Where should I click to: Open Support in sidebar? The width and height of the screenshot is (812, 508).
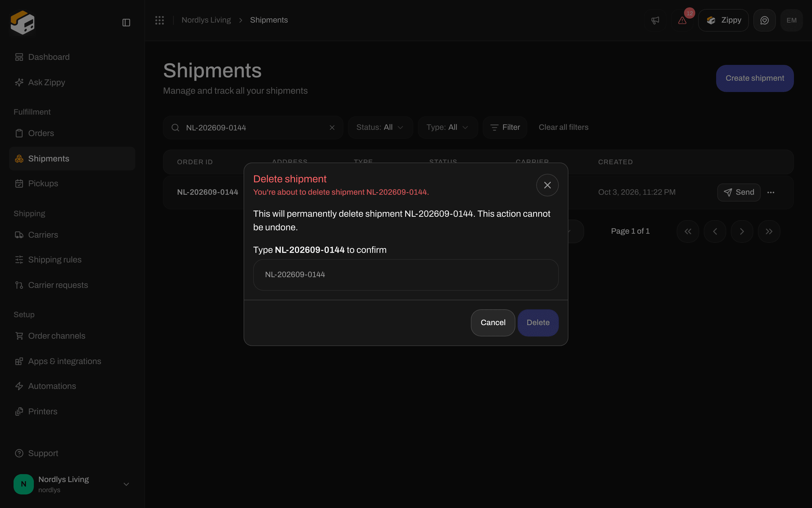pos(72,453)
